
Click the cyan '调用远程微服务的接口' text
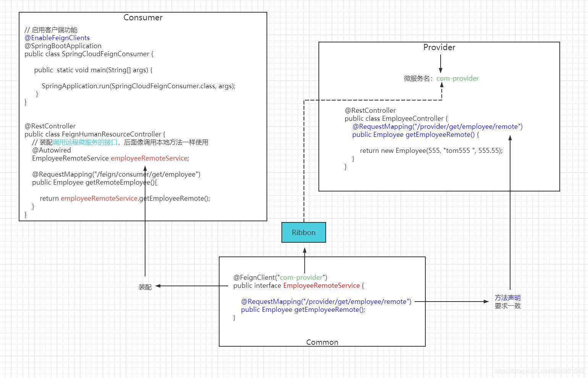[x=85, y=142]
